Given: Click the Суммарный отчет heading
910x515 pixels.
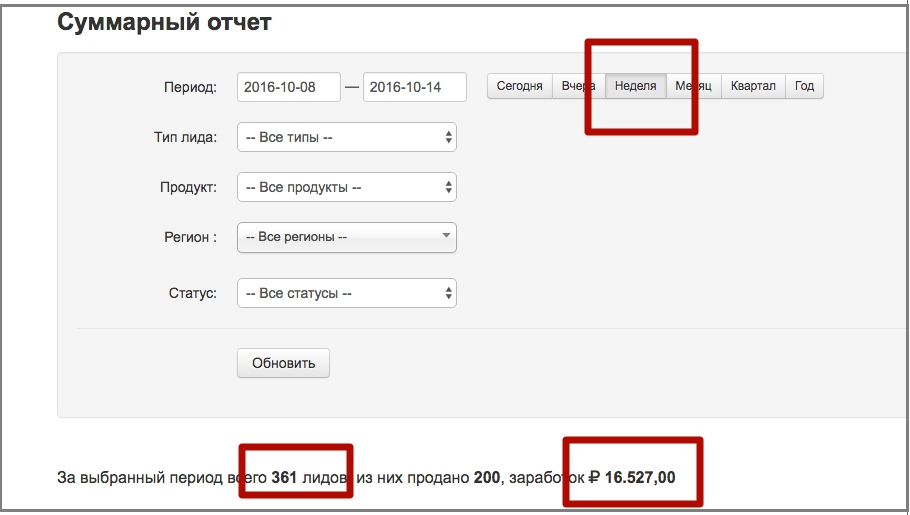Looking at the screenshot, I should [164, 23].
